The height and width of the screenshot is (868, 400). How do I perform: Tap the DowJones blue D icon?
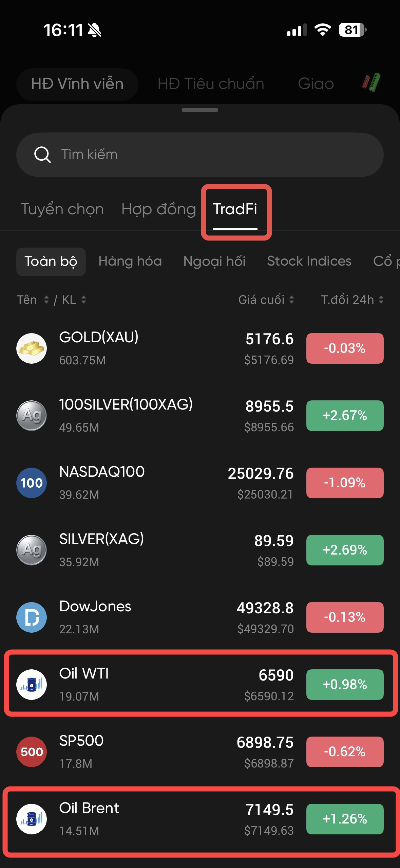(32, 617)
